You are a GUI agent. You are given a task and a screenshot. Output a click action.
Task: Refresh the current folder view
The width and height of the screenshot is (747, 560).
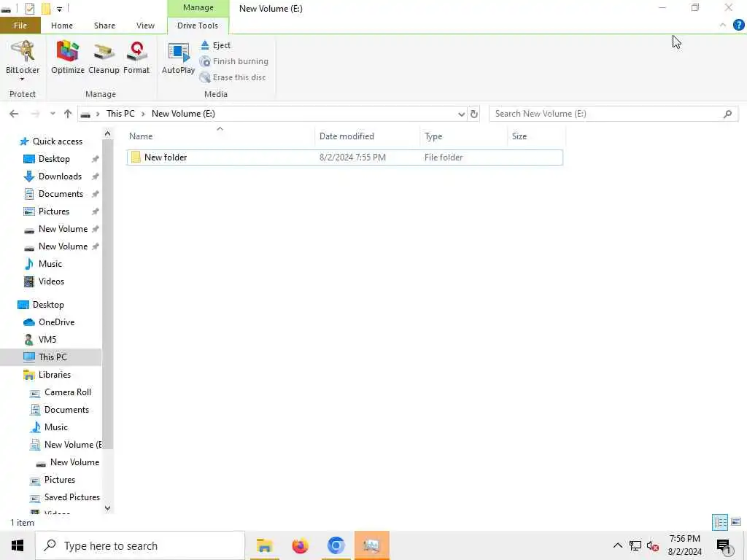(474, 114)
